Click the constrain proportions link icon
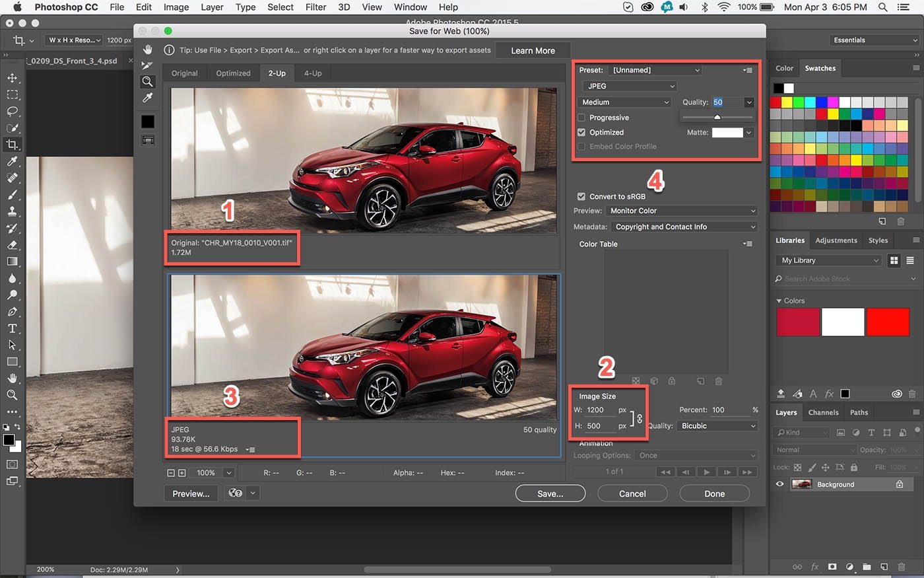This screenshot has height=578, width=924. tap(639, 418)
